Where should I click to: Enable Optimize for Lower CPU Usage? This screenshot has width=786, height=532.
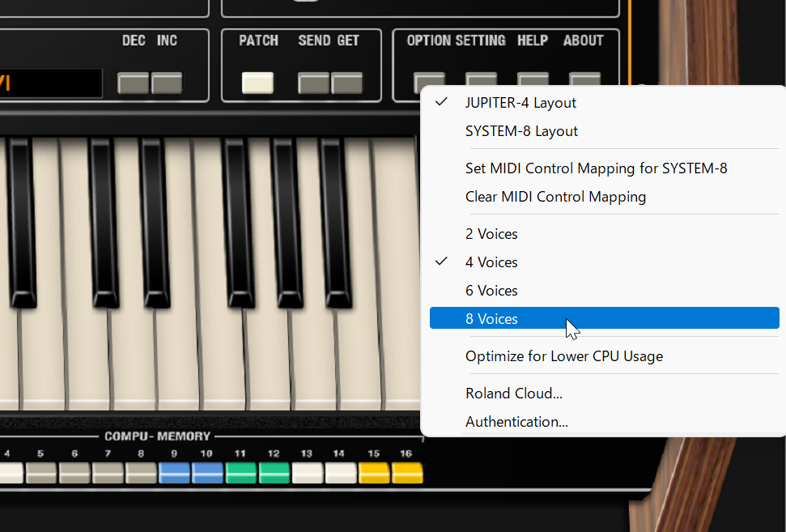coord(604,356)
